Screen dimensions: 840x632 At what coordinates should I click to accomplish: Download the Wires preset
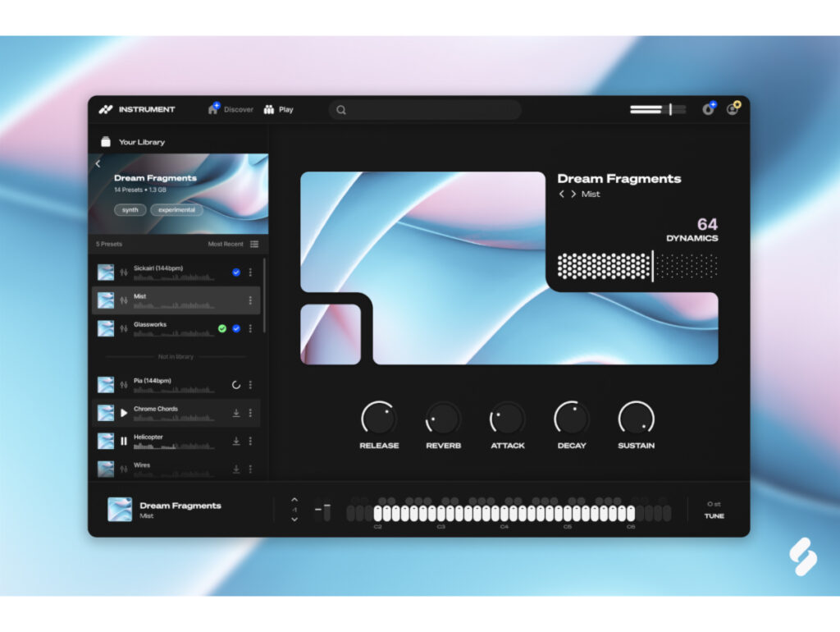(235, 469)
